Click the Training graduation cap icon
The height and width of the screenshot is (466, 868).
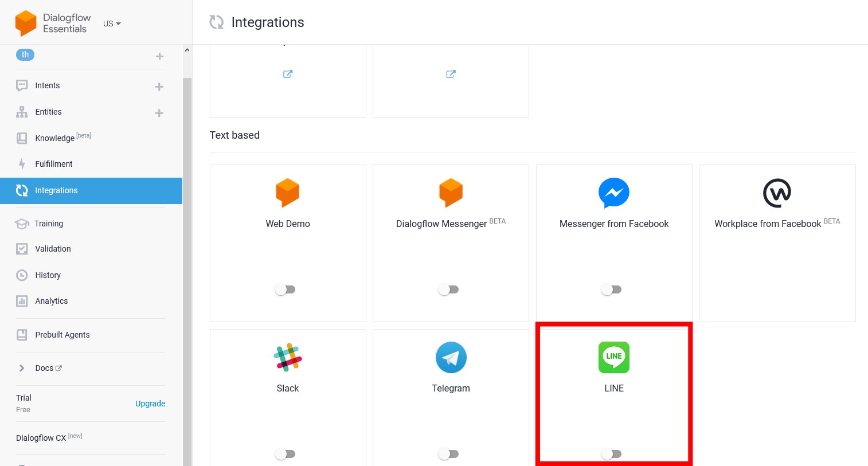pyautogui.click(x=22, y=224)
